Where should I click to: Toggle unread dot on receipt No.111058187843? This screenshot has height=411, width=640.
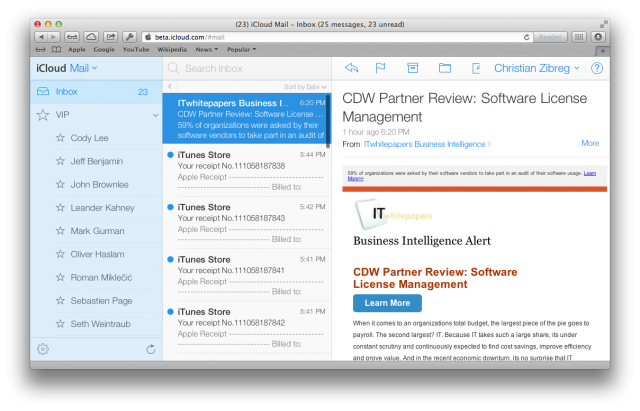[171, 207]
